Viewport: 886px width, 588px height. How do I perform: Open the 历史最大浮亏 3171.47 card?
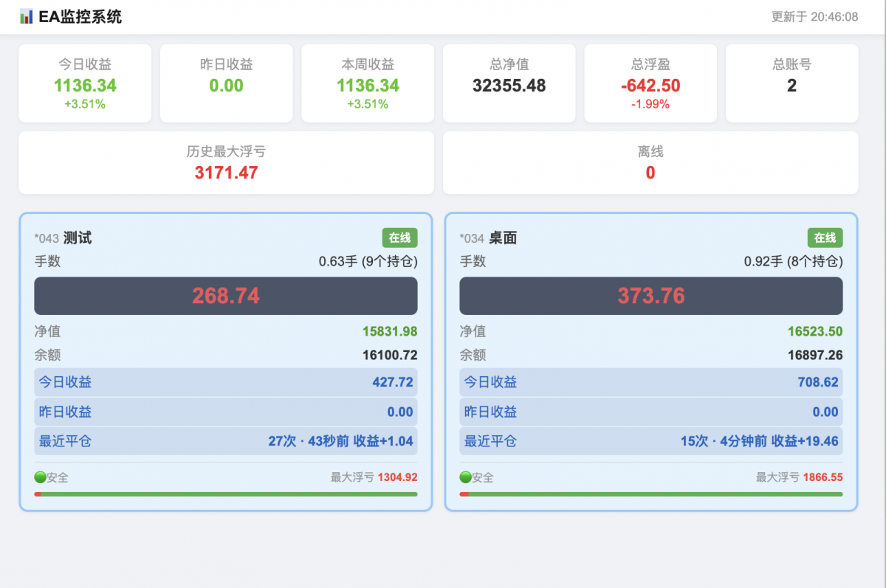point(226,163)
